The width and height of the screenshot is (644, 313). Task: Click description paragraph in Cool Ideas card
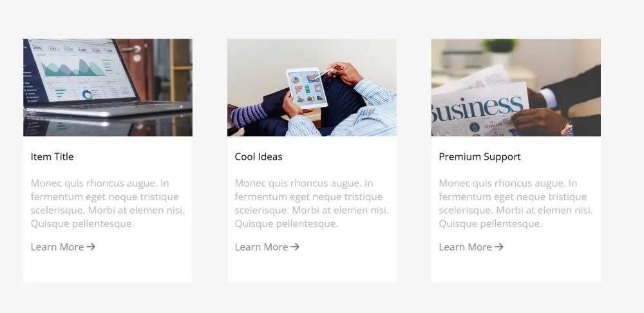click(x=312, y=204)
